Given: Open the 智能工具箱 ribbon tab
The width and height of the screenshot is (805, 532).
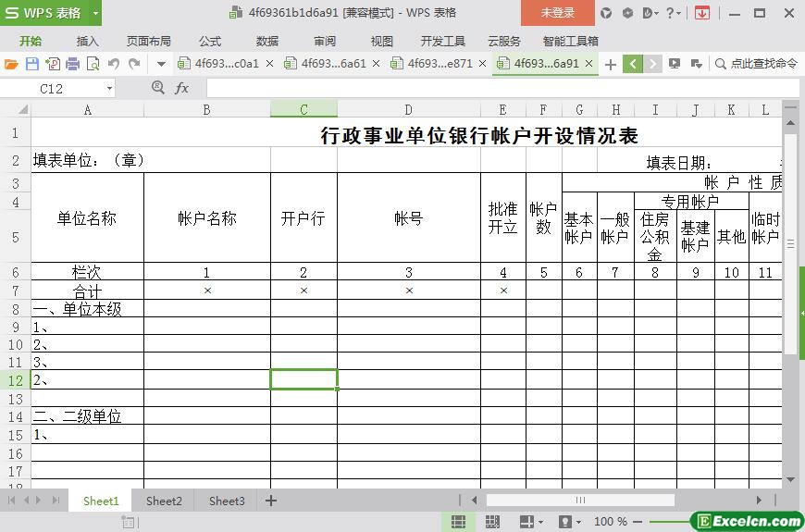Looking at the screenshot, I should pos(570,41).
